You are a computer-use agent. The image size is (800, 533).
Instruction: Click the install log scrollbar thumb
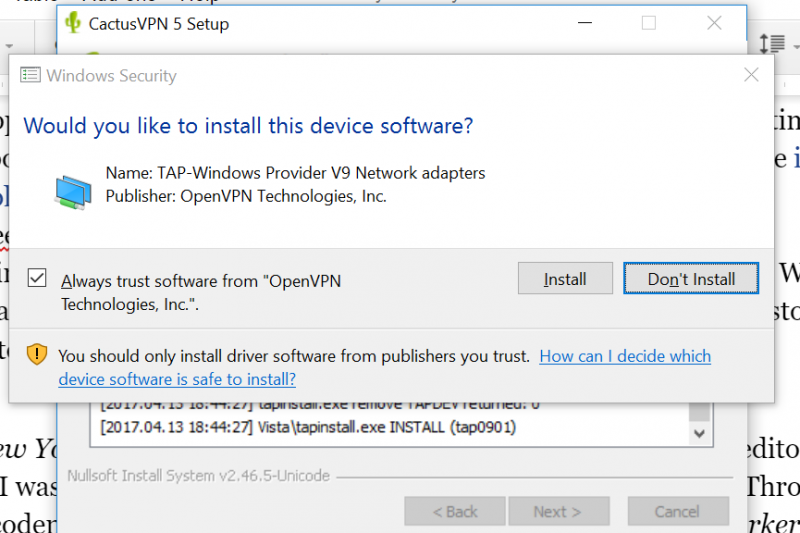point(699,412)
